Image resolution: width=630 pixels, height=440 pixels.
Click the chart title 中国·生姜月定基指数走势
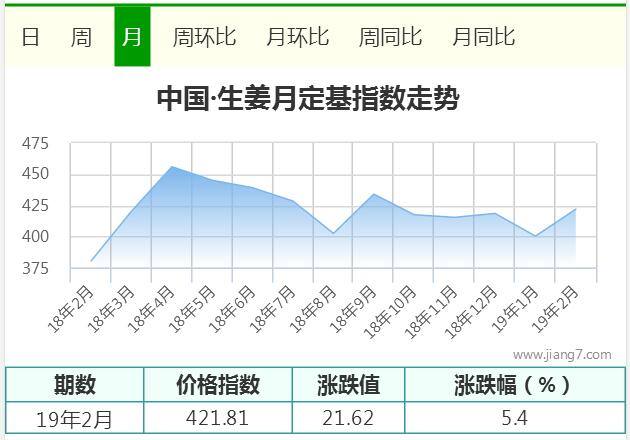pos(308,98)
